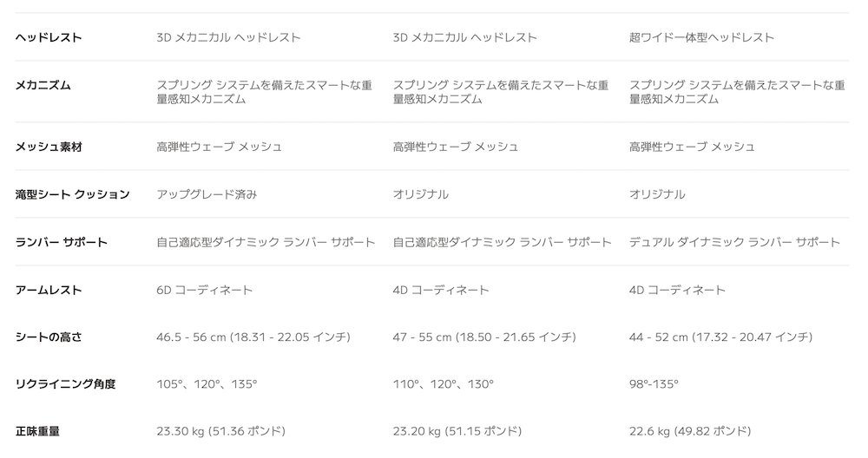Select the 滝型シート クッション row heading
This screenshot has width=868, height=458.
(x=72, y=194)
